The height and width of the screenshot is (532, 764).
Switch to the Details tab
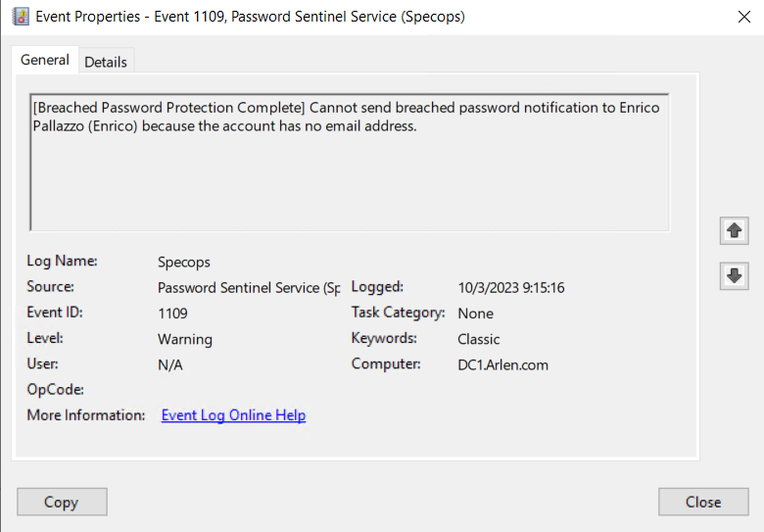[x=106, y=62]
